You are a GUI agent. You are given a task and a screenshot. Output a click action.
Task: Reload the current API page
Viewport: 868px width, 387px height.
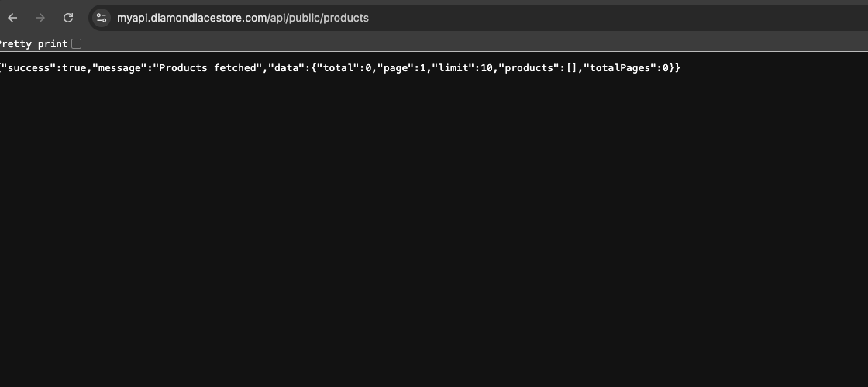coord(68,18)
